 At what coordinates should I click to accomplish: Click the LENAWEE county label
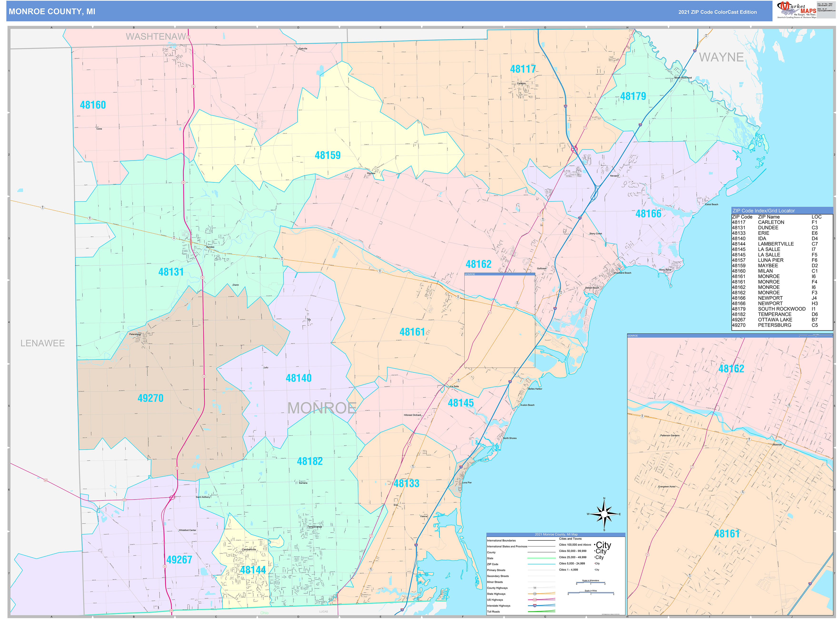tap(42, 343)
